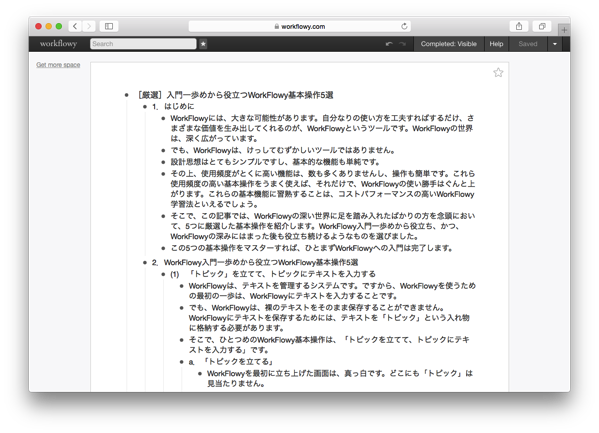The image size is (599, 433).
Task: Click bullet of 'WorkFlowyは、テキストを管理する' item
Action: coord(181,286)
